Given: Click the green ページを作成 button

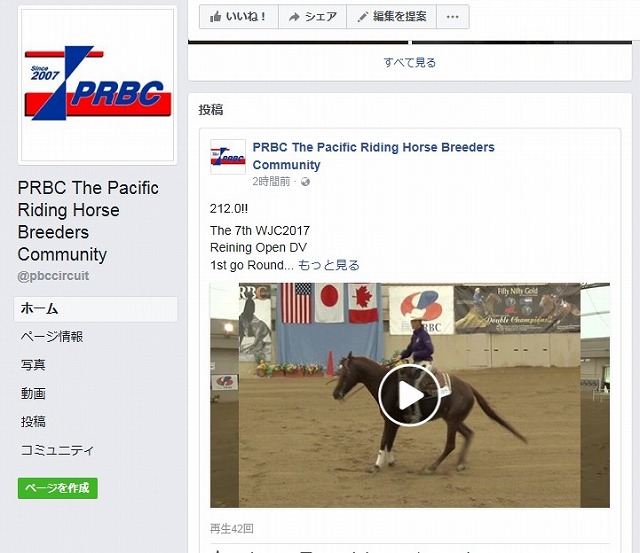Looking at the screenshot, I should pyautogui.click(x=58, y=488).
